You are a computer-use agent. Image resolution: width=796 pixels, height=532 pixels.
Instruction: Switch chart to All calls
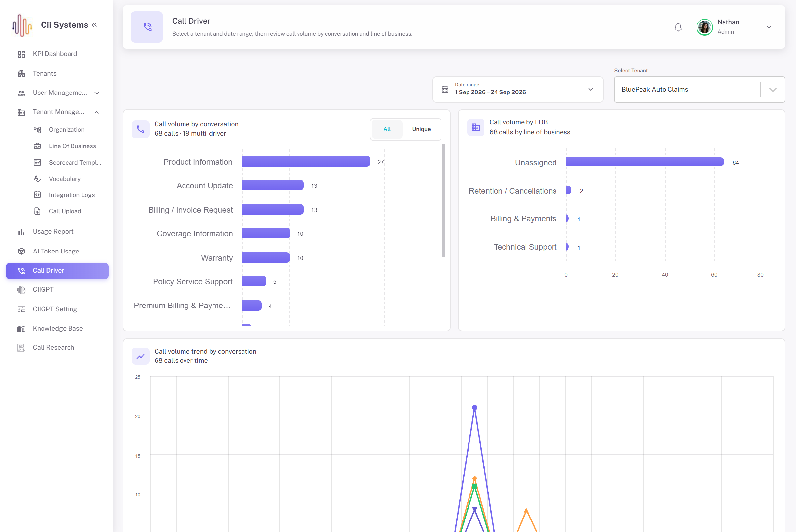point(387,129)
